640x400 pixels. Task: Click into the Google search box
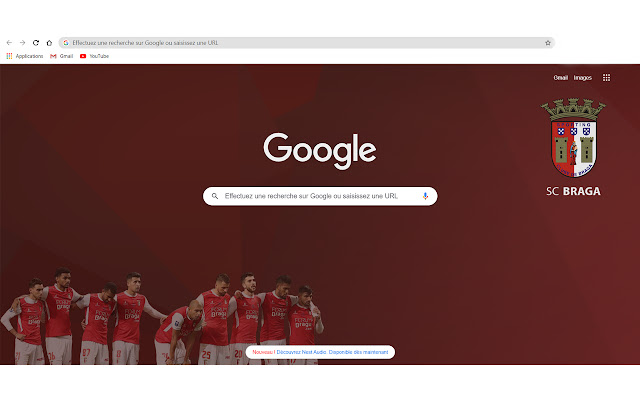[320, 196]
